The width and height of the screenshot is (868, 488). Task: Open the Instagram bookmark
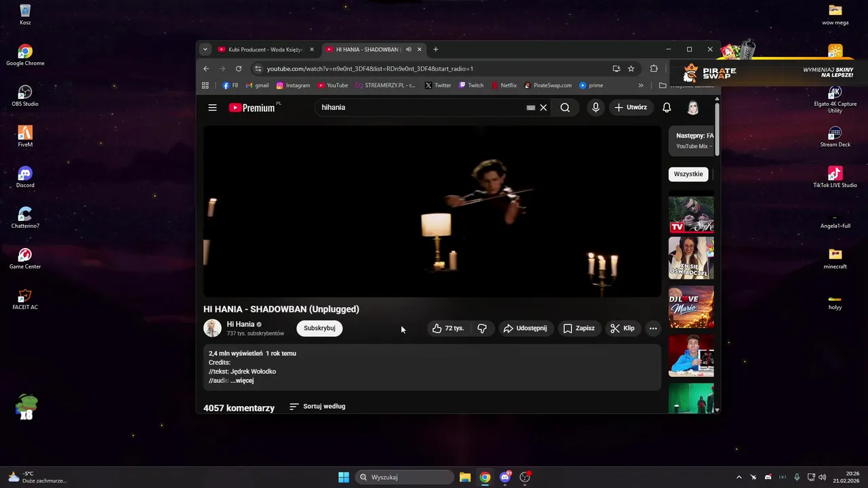coord(293,85)
